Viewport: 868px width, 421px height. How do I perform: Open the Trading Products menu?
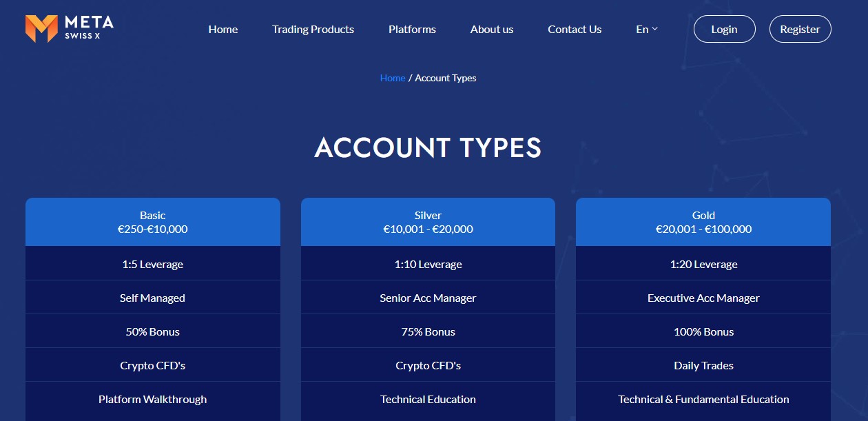click(x=313, y=29)
